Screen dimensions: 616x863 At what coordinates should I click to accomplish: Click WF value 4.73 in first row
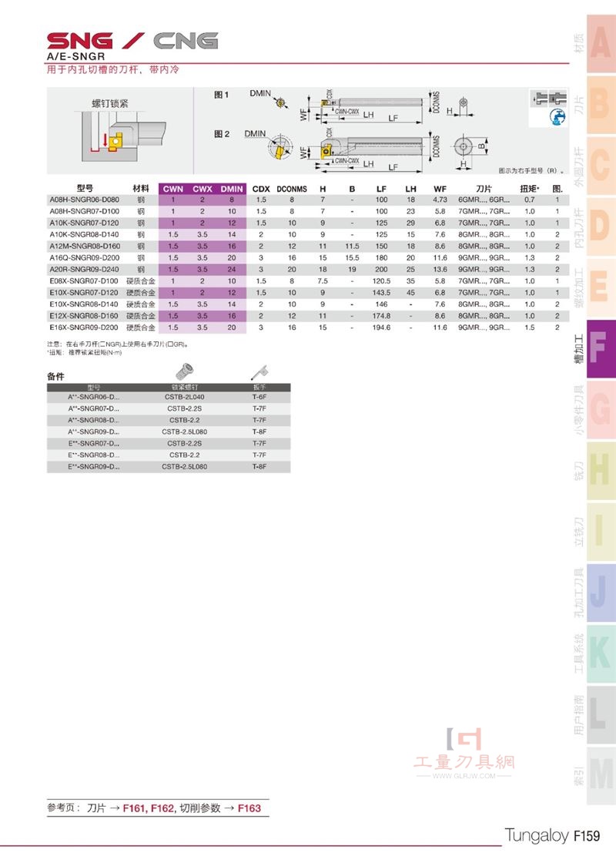coord(440,200)
